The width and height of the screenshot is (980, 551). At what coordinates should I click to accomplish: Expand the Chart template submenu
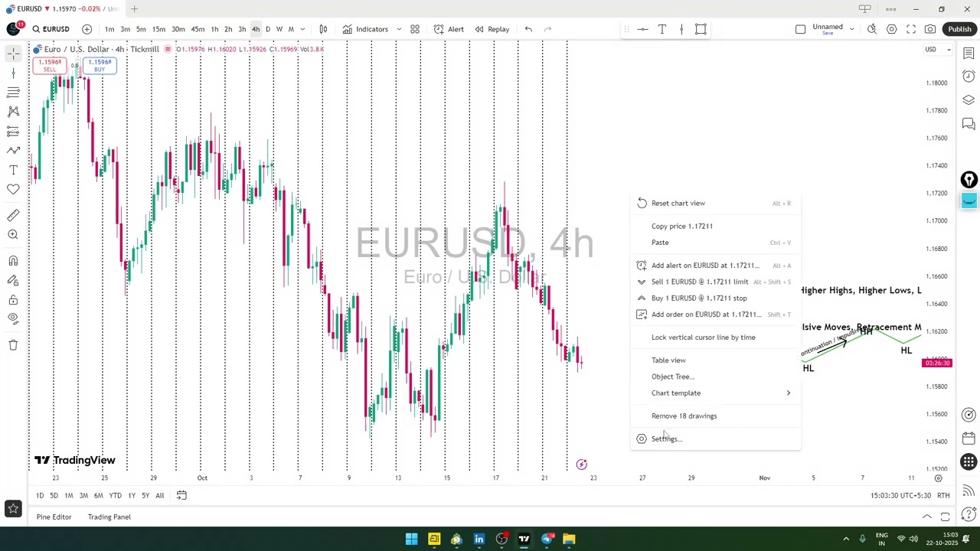point(716,393)
